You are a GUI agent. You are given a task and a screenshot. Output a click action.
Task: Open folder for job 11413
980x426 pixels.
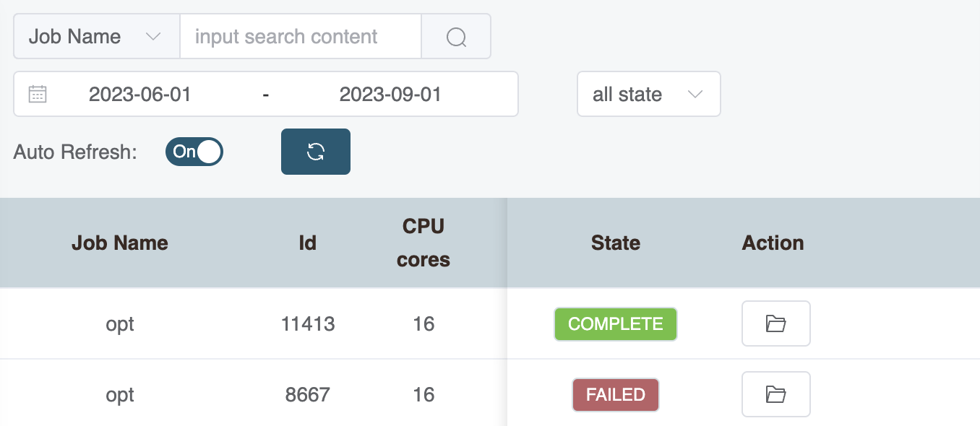(x=775, y=323)
